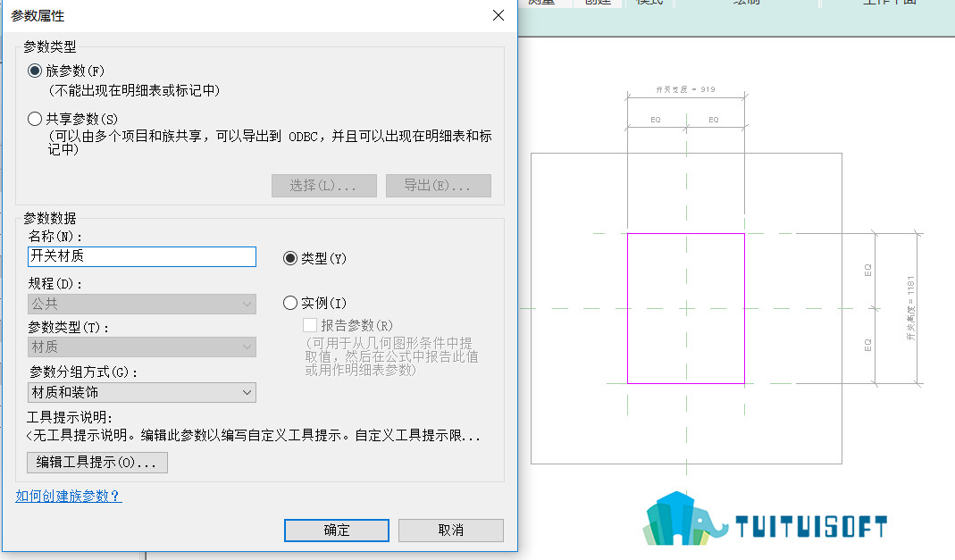955x560 pixels.
Task: Click the 选择(L)... button
Action: point(324,186)
